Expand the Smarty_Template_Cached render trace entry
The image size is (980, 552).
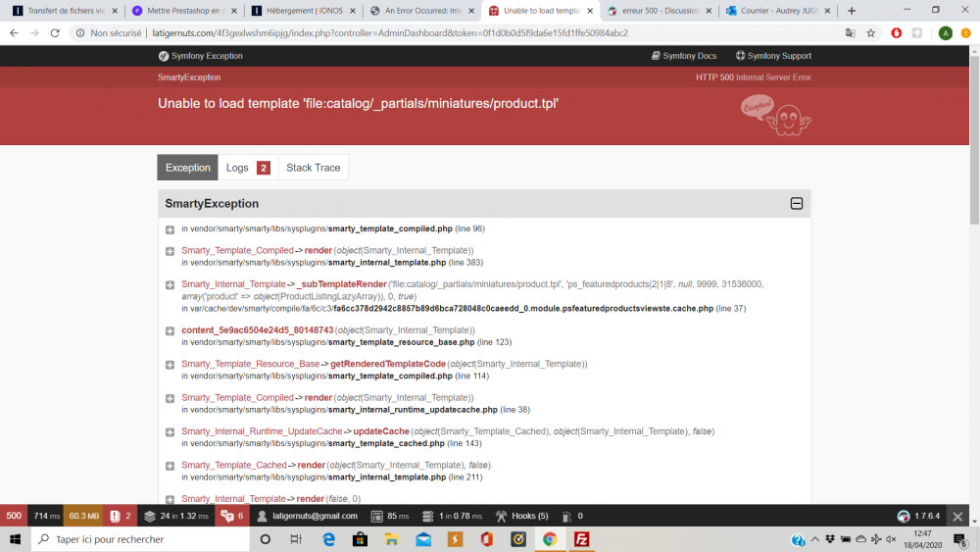[x=170, y=466]
